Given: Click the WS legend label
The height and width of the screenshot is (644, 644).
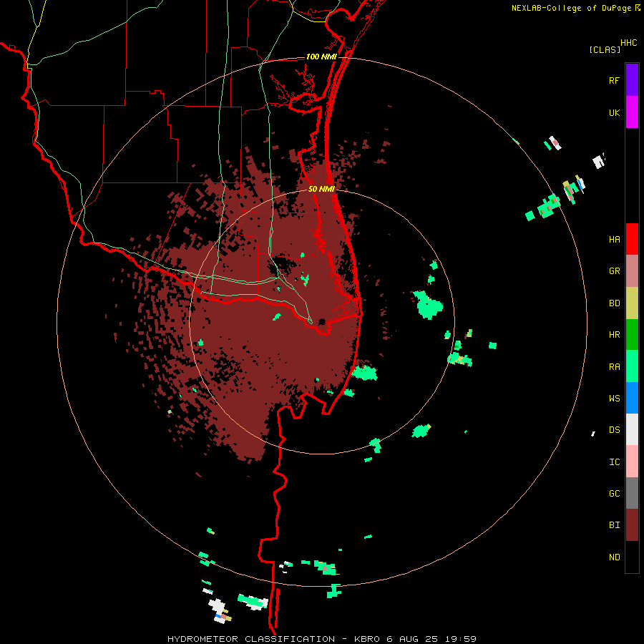Looking at the screenshot, I should (x=614, y=399).
